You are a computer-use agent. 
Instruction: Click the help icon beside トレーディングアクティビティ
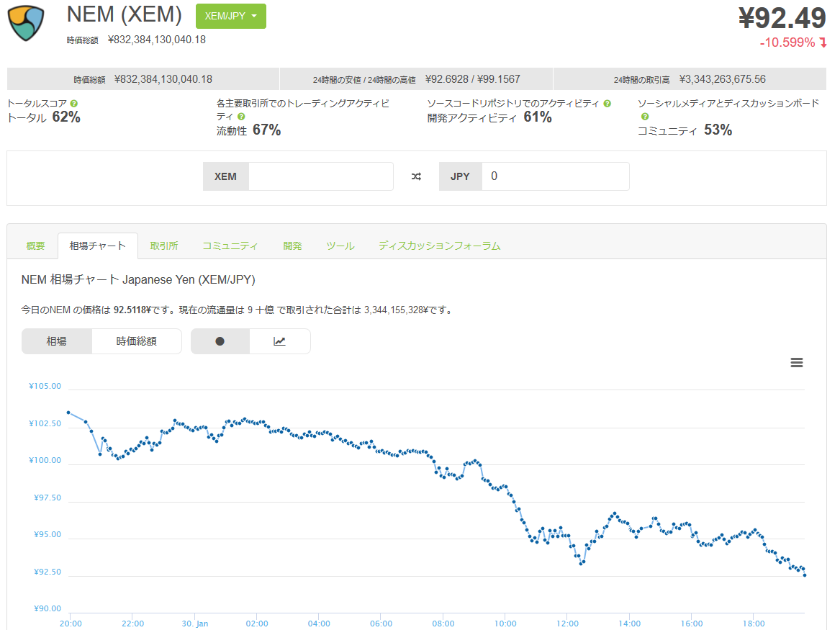pos(241,116)
